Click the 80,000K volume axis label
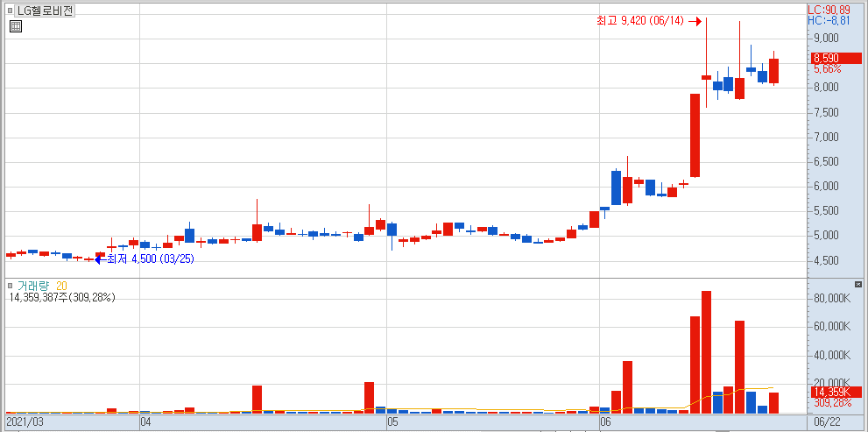This screenshot has height=432, width=868. coord(831,299)
